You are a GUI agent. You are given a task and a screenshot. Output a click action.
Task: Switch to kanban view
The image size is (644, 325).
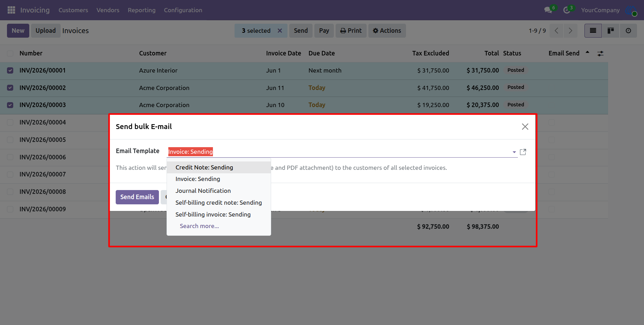tap(611, 31)
